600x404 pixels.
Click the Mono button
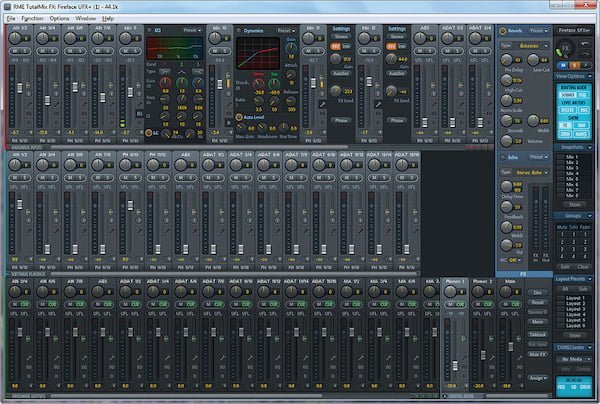tap(538, 322)
